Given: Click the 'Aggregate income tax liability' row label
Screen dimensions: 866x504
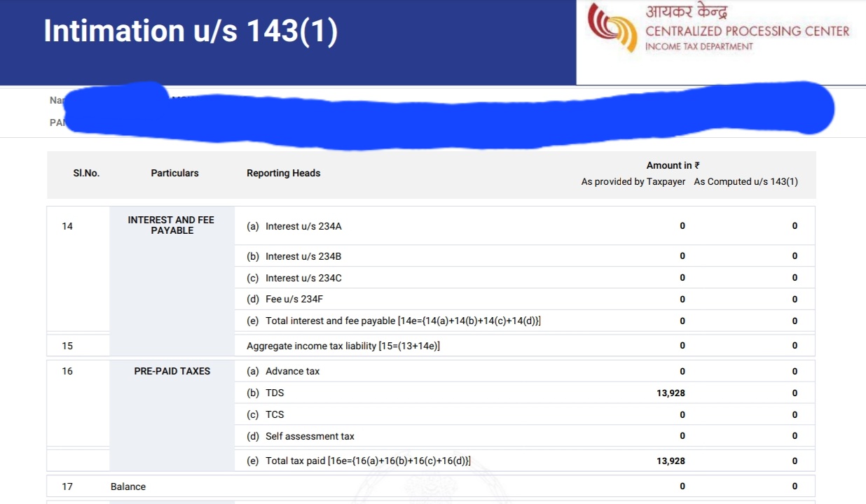Looking at the screenshot, I should coord(343,346).
